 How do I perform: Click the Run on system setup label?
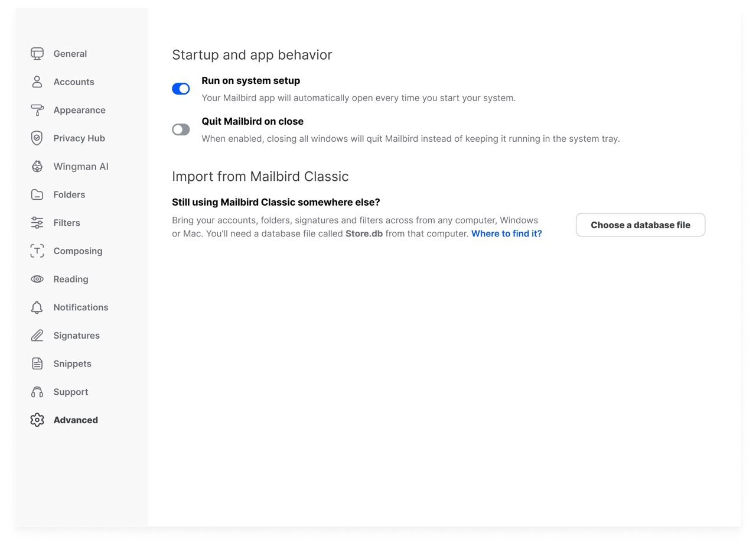[251, 81]
